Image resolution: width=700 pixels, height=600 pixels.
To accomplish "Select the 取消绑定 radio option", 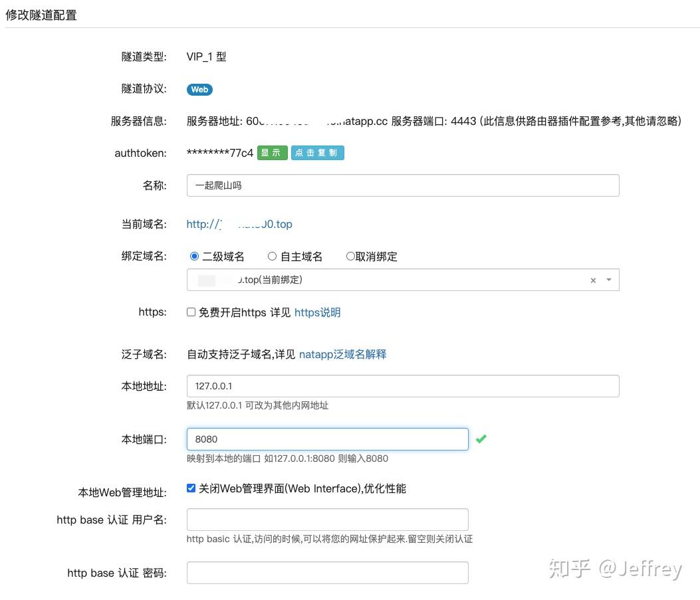I will tap(351, 256).
